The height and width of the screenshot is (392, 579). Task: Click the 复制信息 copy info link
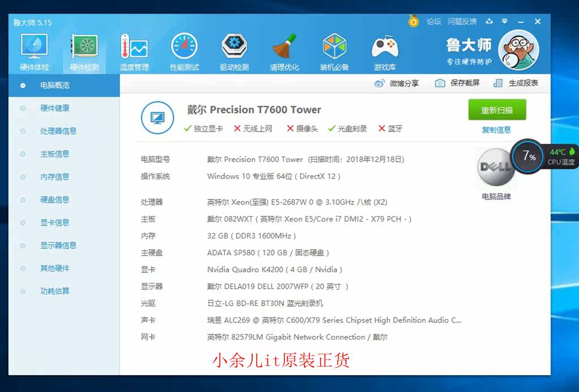[x=496, y=130]
